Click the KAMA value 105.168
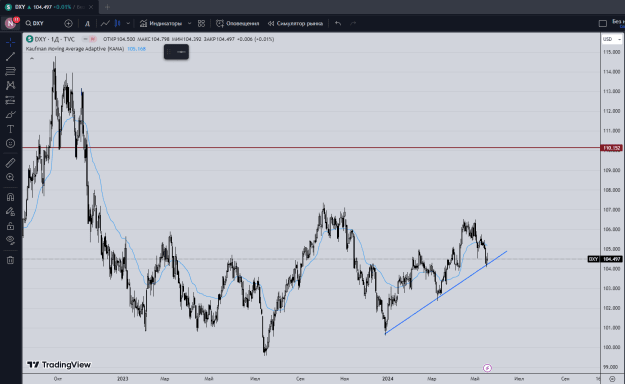Viewport: 625px width, 384px height. (x=136, y=49)
